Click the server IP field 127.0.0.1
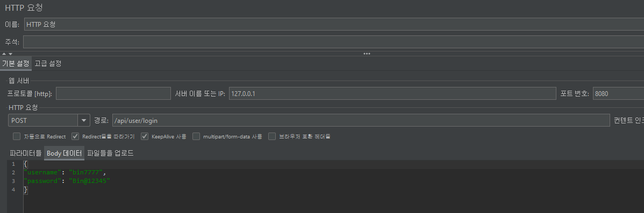The image size is (644, 213). tap(392, 93)
